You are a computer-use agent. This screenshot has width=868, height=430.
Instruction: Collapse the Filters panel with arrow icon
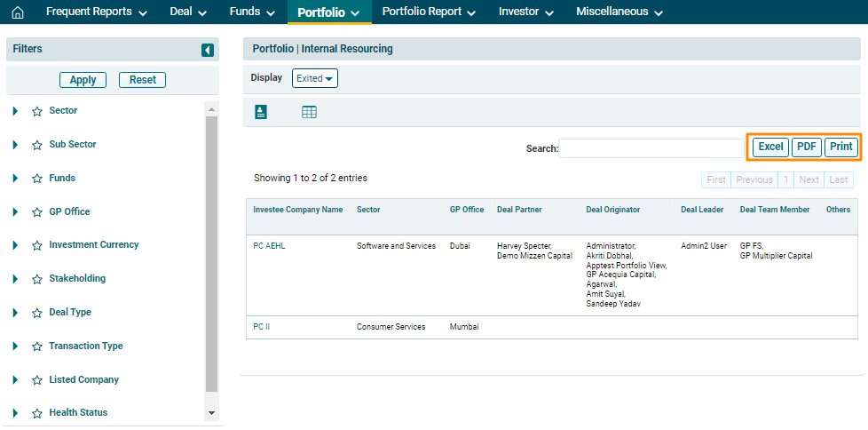(208, 50)
